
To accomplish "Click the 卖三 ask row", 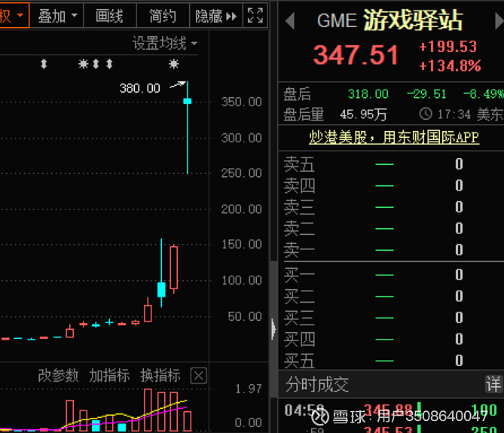I will pos(390,207).
